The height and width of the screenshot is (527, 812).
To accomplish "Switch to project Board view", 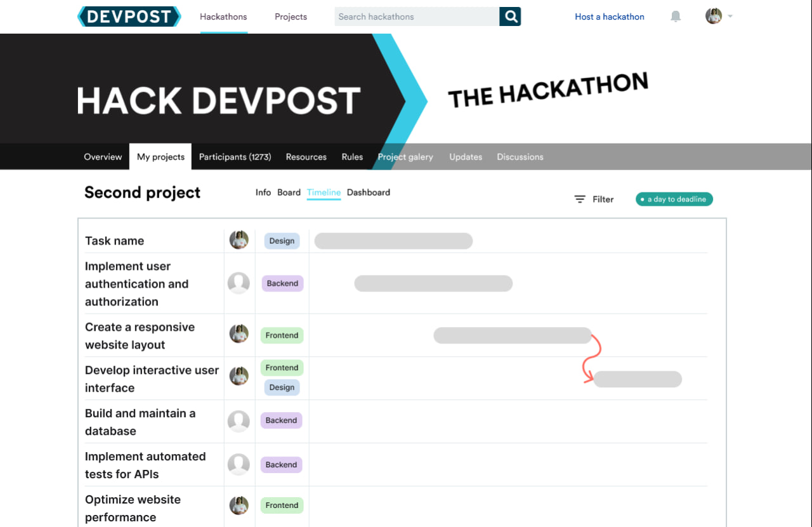I will (x=289, y=192).
